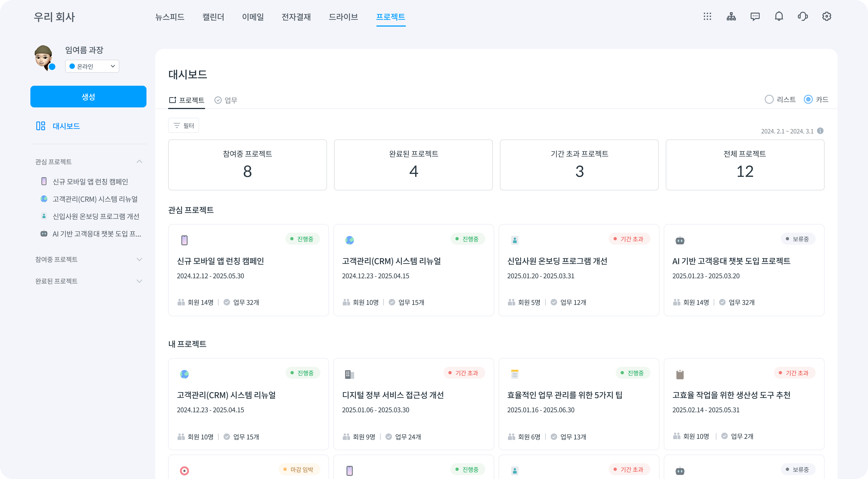Click the date range info icon
Image resolution: width=868 pixels, height=479 pixels.
821,131
